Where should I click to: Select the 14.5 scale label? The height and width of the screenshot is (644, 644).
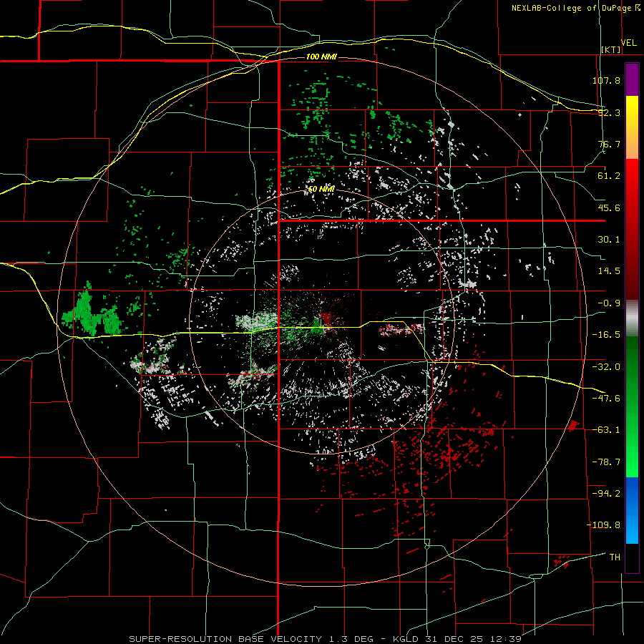[609, 271]
